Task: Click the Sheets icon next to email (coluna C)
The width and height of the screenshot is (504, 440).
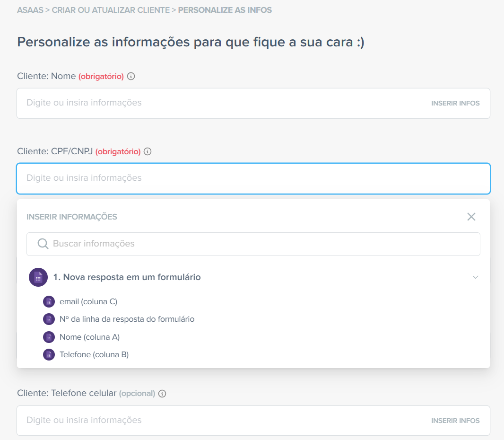Action: pyautogui.click(x=49, y=301)
